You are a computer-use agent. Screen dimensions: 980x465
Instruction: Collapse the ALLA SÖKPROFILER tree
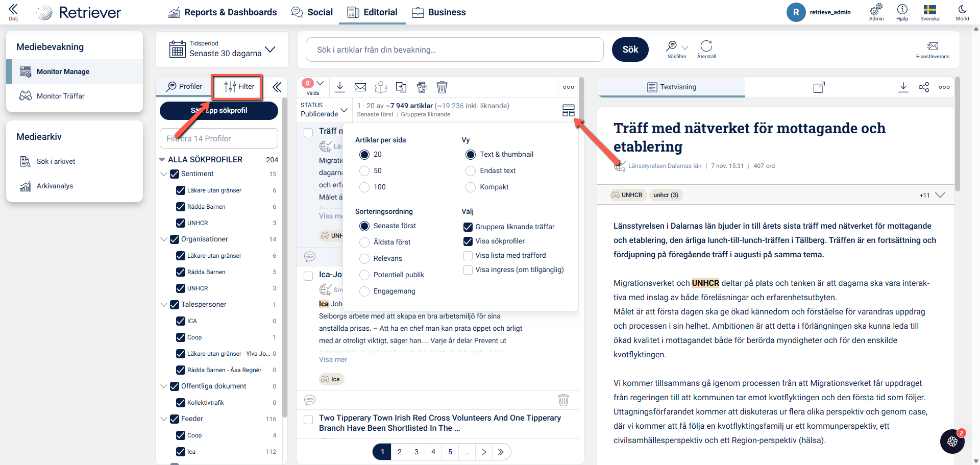162,160
